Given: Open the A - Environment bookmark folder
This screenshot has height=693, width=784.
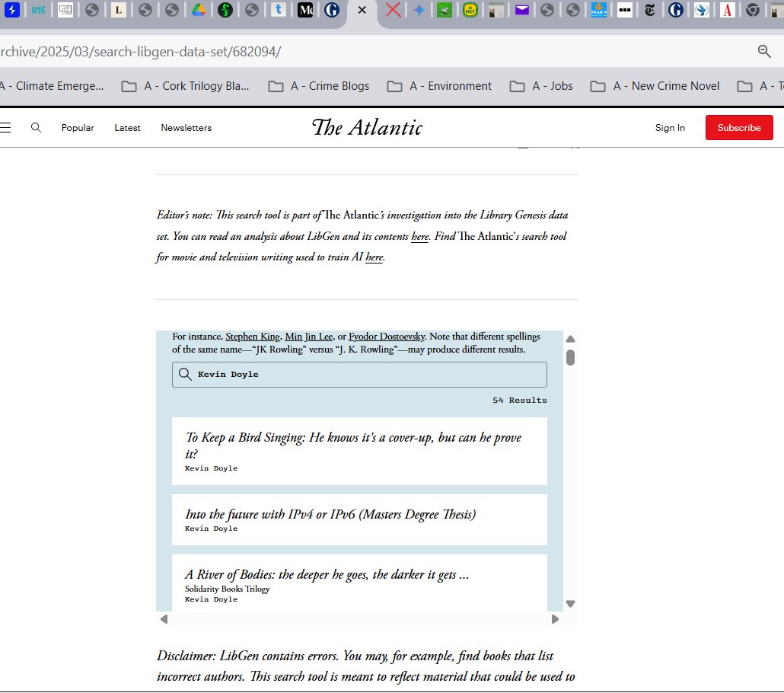Looking at the screenshot, I should [439, 86].
